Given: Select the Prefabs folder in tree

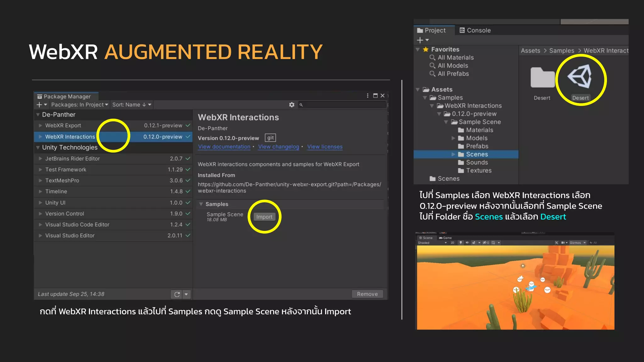Looking at the screenshot, I should (x=473, y=146).
